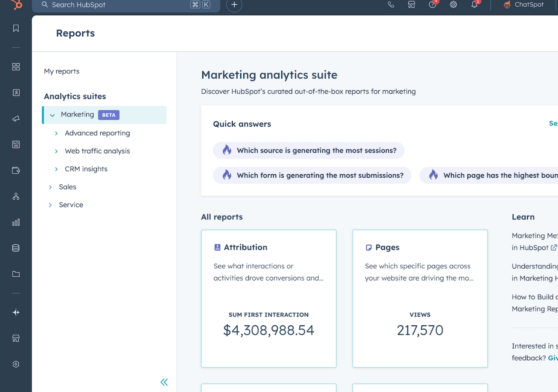Screen dimensions: 558x392
Task: Expand the Web traffic analysis chevron
Action: [x=56, y=151]
